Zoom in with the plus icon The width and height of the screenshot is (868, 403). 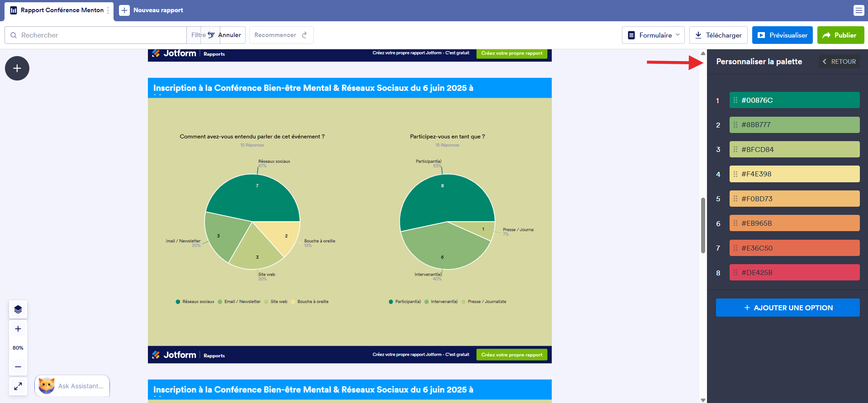coord(18,329)
